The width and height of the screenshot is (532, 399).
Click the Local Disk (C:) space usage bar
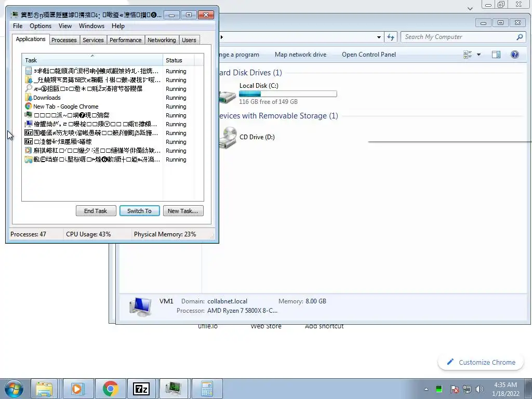click(x=288, y=94)
